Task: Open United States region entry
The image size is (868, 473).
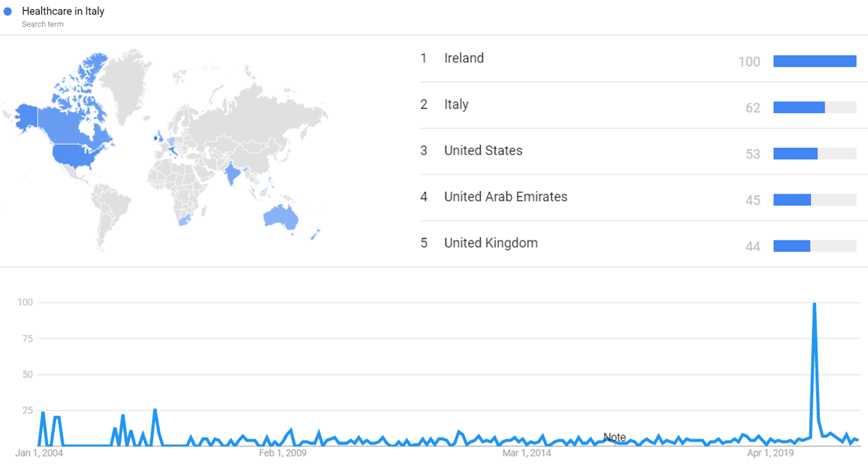Action: [x=483, y=150]
